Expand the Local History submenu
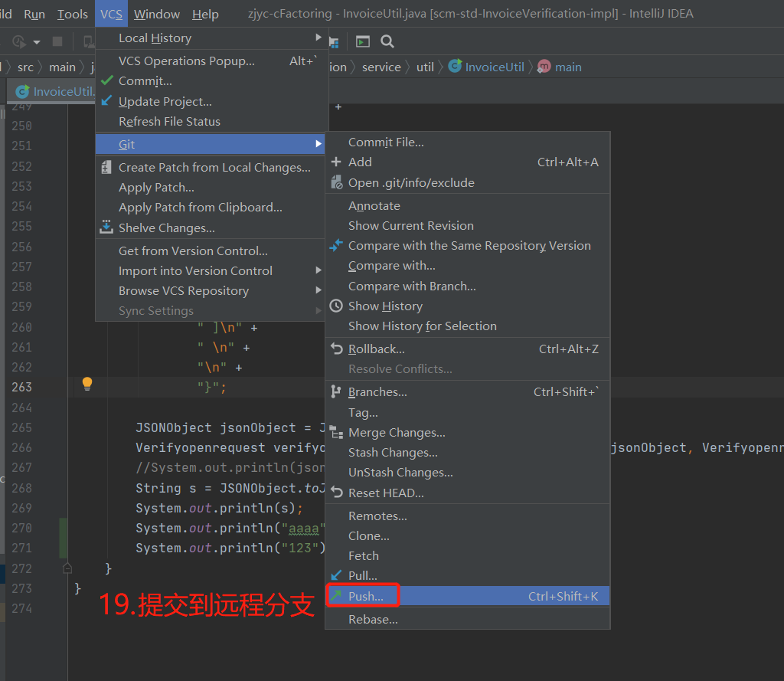Viewport: 784px width, 681px height. 211,38
